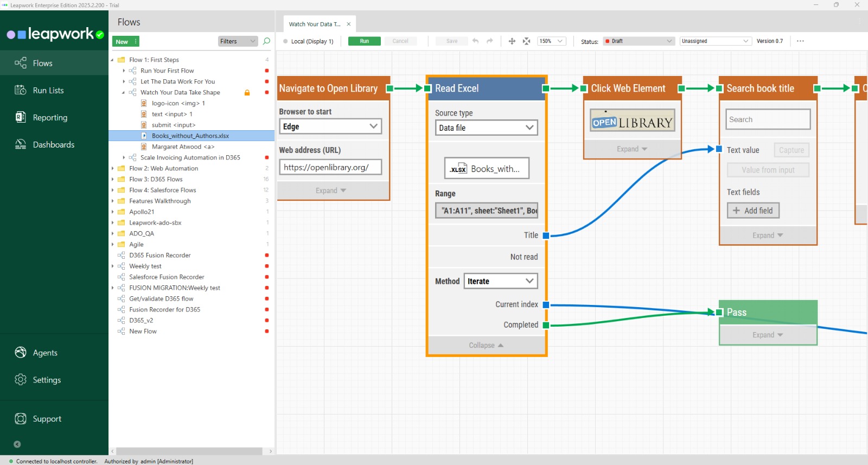Click Add field in Search book title
This screenshot has height=465, width=868.
click(753, 211)
